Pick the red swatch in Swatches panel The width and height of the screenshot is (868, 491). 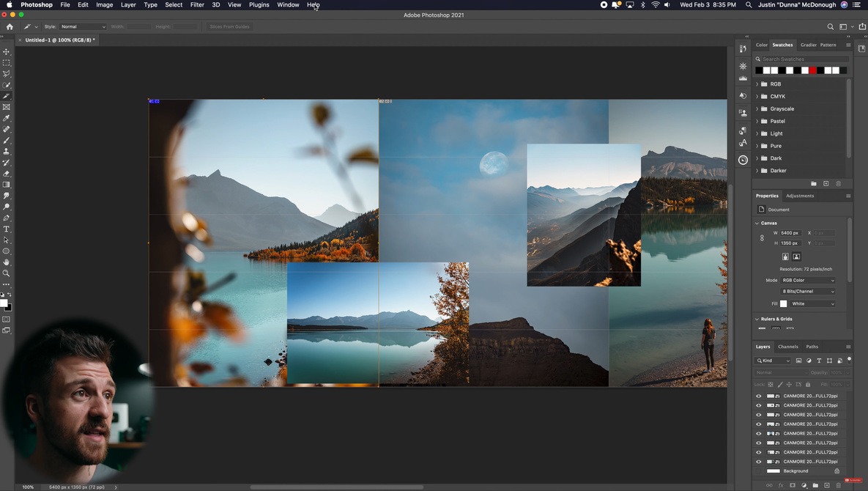click(x=813, y=70)
